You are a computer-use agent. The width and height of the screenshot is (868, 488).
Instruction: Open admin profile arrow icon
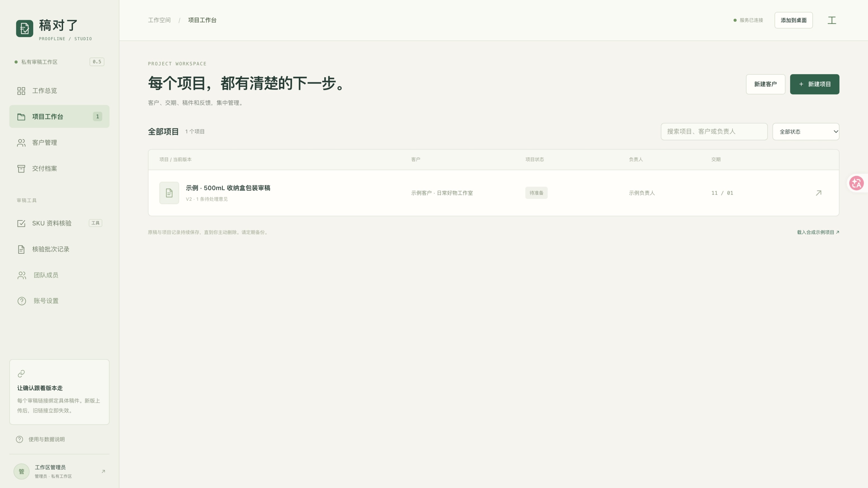[103, 472]
